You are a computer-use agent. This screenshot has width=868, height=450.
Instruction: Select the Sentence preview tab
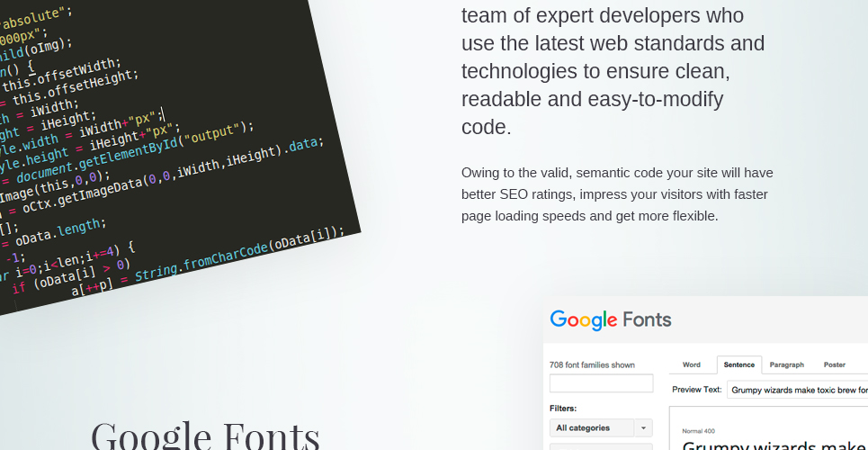click(739, 364)
